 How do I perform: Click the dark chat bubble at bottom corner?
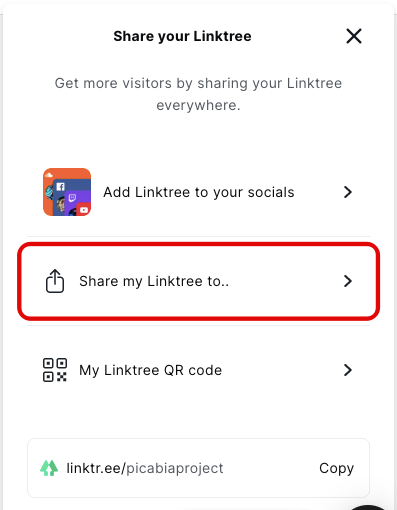[x=368, y=507]
